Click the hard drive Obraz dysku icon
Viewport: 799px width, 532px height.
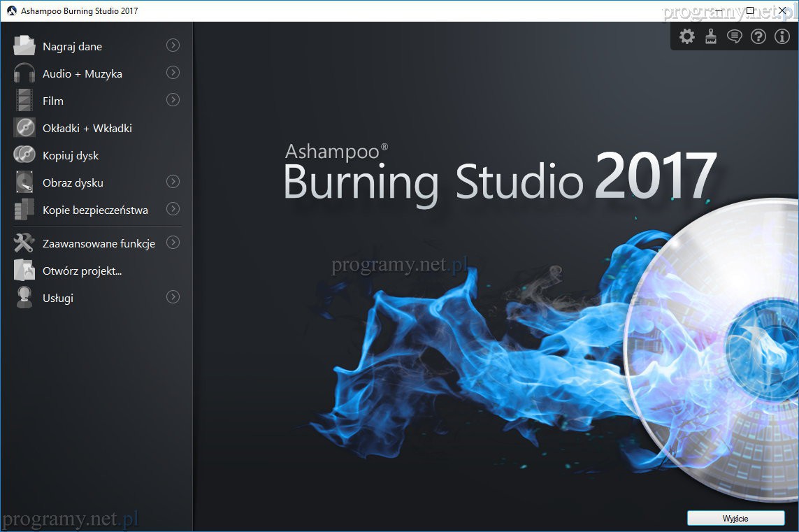click(24, 182)
